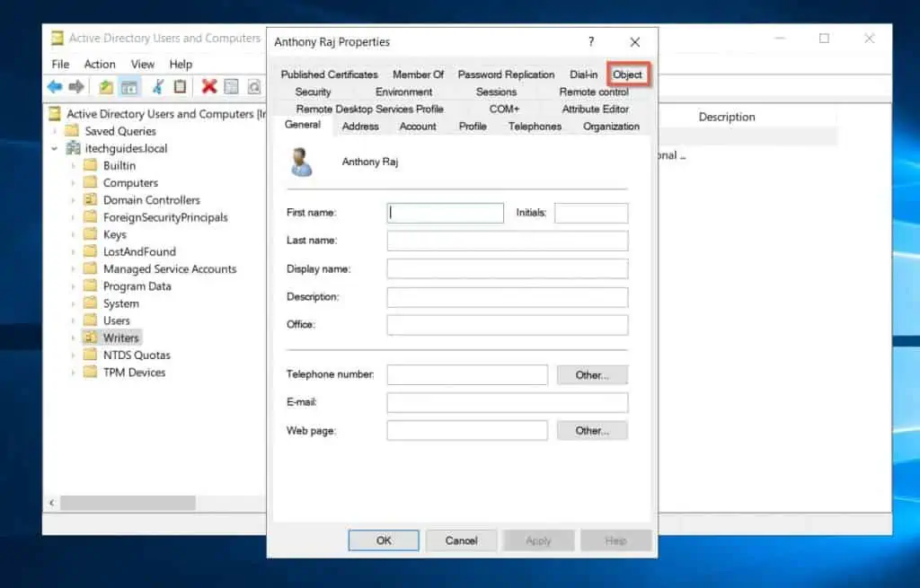The height and width of the screenshot is (588, 920).
Task: Expand the Saved Queries node
Action: coord(54,131)
